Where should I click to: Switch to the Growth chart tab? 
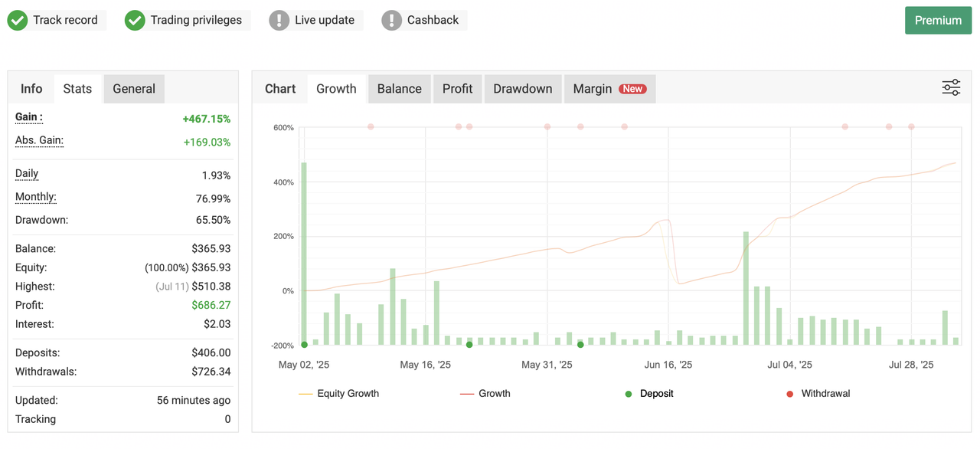336,89
